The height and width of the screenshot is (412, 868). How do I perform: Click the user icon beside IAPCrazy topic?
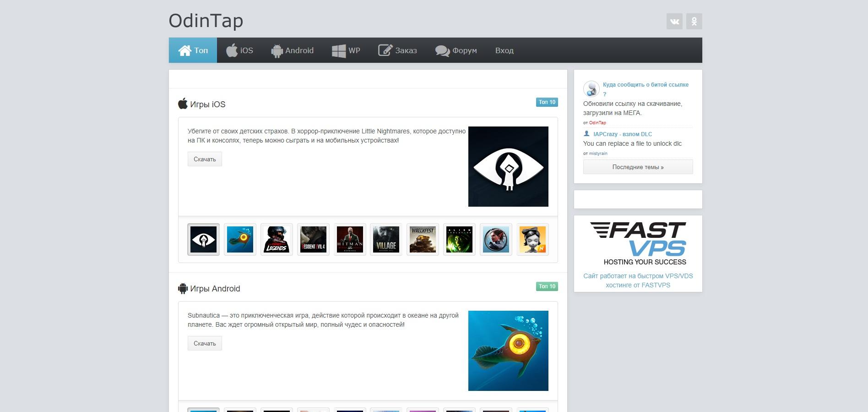(x=586, y=134)
